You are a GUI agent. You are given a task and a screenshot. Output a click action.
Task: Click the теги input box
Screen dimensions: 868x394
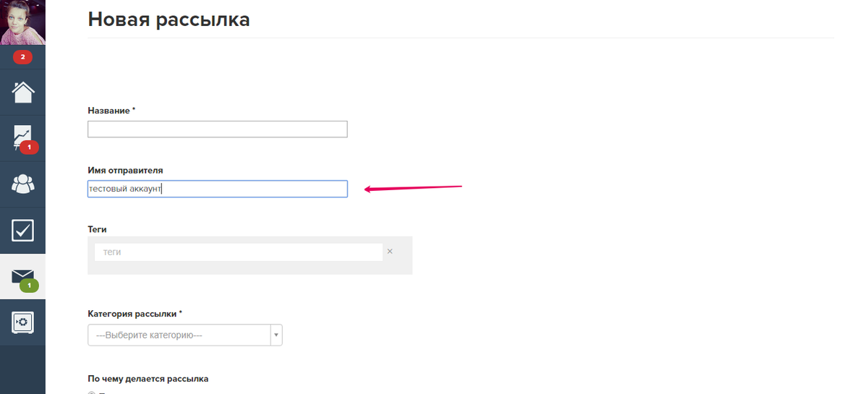tap(238, 252)
